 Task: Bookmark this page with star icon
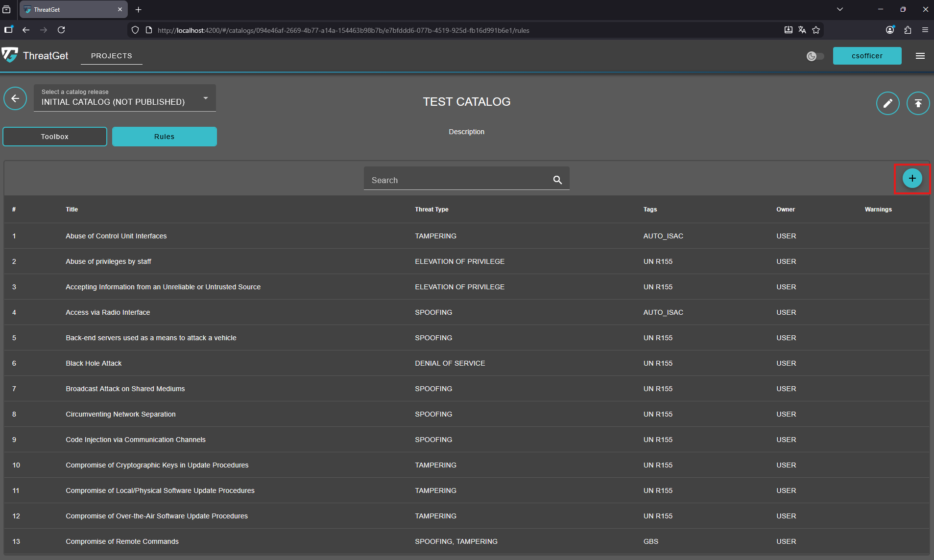pyautogui.click(x=816, y=30)
